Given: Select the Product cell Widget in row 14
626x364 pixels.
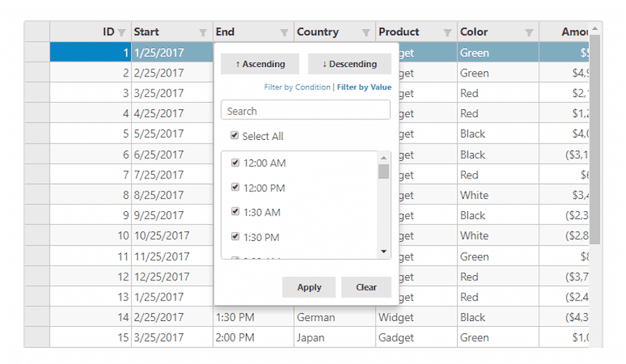Looking at the screenshot, I should (x=416, y=317).
